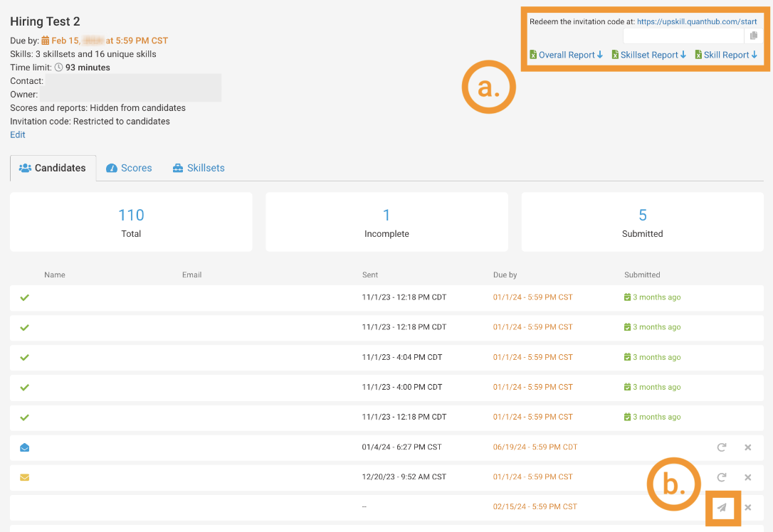Click opened-envelope icon on 01/4/24 row
This screenshot has width=773, height=532.
click(25, 447)
